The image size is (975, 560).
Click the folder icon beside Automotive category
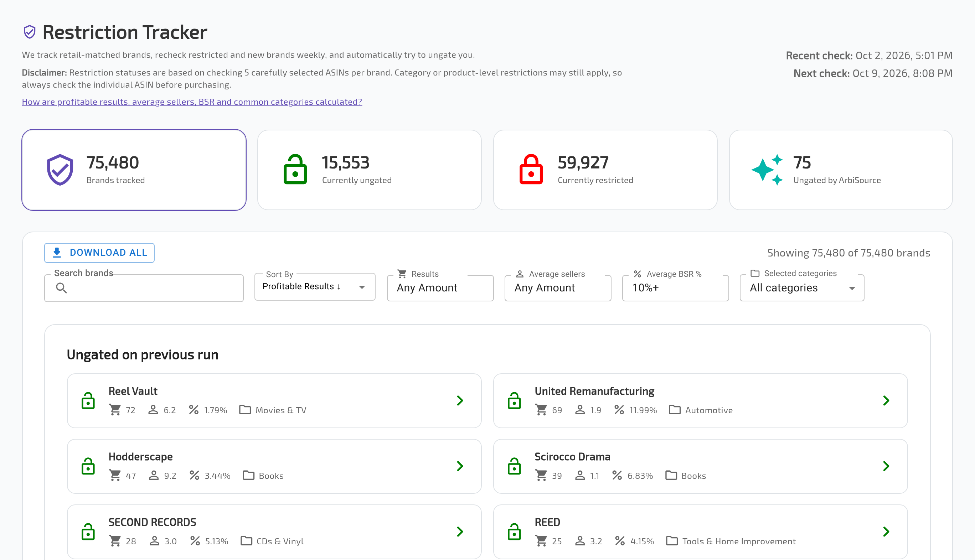point(675,410)
